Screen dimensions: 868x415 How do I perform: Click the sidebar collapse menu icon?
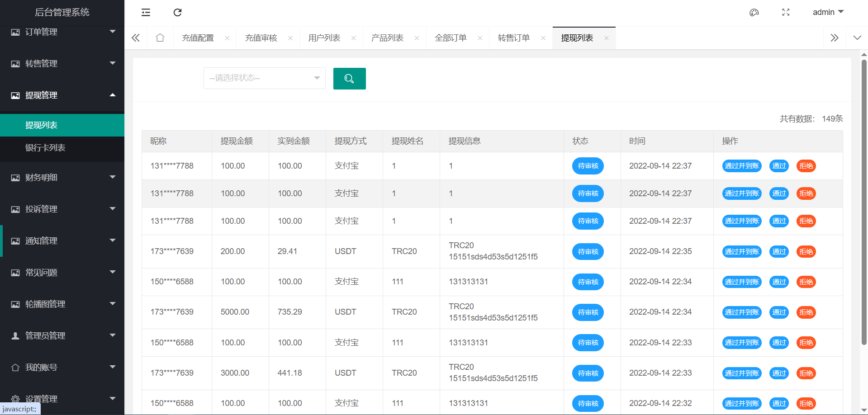pyautogui.click(x=146, y=12)
